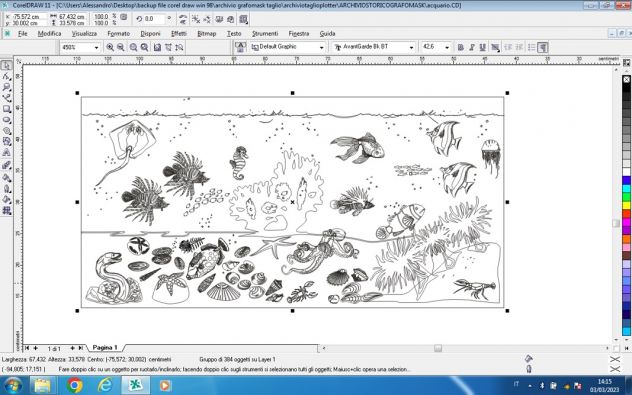Viewport: 632px width, 395px height.
Task: Click the Zoom In magnifier icon
Action: click(110, 48)
